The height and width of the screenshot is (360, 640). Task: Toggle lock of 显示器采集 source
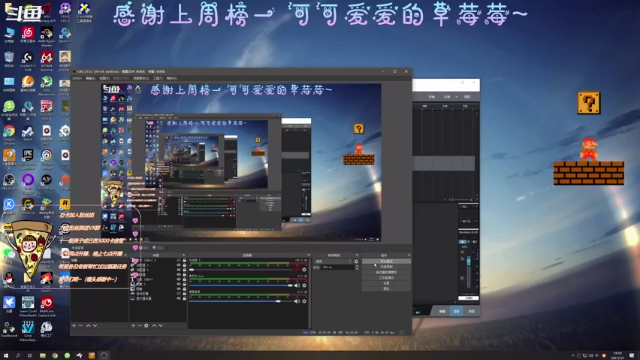184,298
